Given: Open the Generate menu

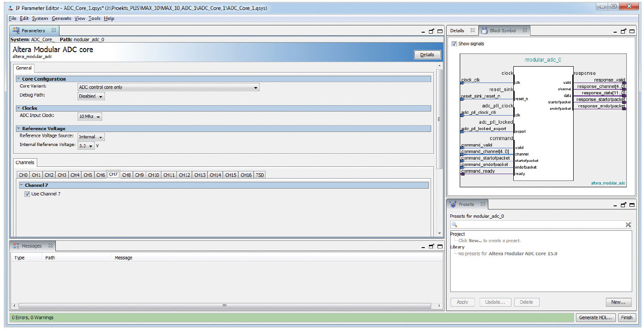Looking at the screenshot, I should tap(61, 19).
